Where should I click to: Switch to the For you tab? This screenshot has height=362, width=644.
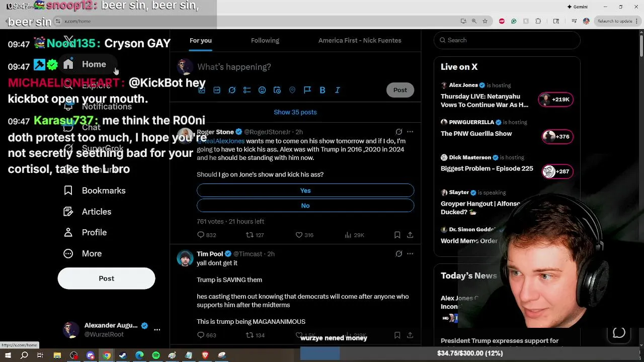200,41
